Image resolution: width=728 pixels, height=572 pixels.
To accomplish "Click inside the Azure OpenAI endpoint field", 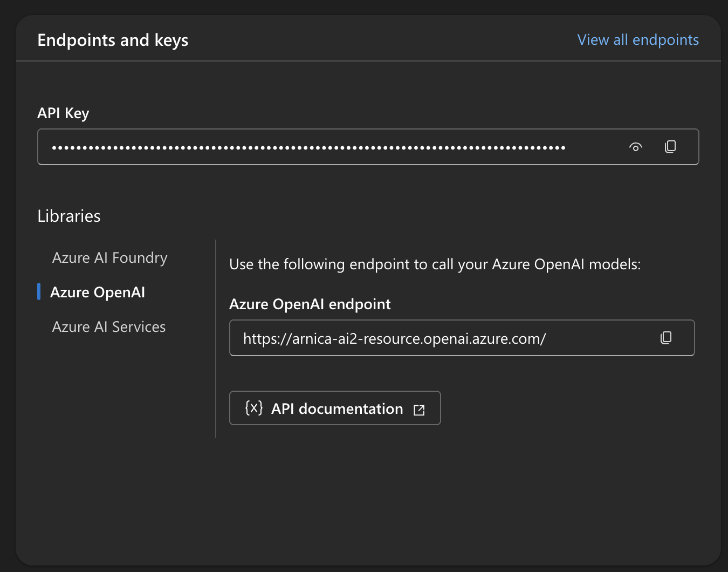I will pos(599,338).
